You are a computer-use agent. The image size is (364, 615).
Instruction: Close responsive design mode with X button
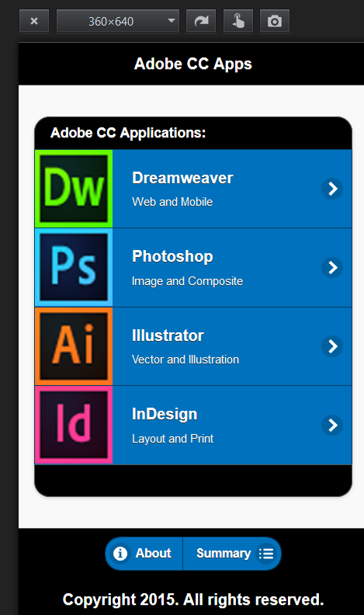tap(34, 21)
